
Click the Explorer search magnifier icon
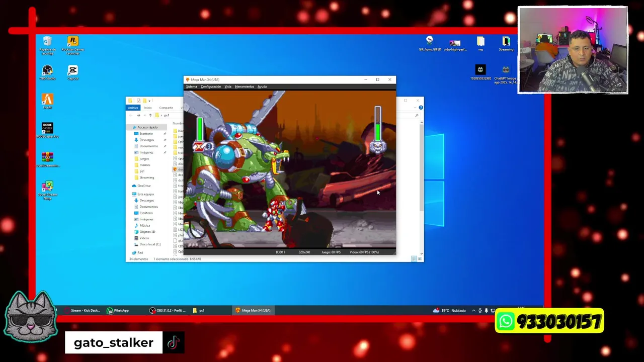coord(417,115)
